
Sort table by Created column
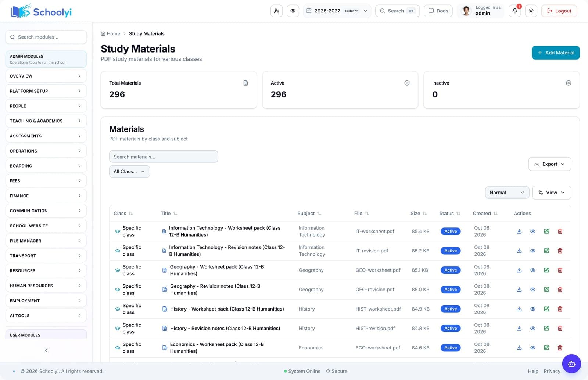tap(485, 214)
